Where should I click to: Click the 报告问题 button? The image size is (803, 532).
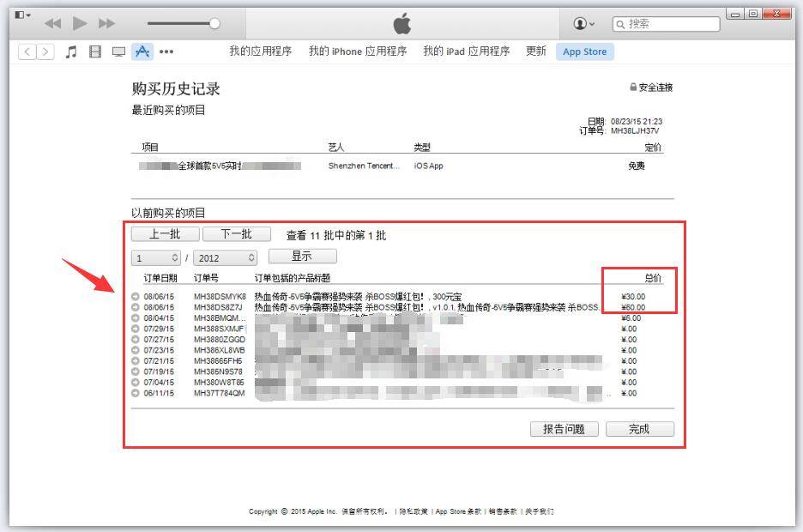(x=564, y=429)
